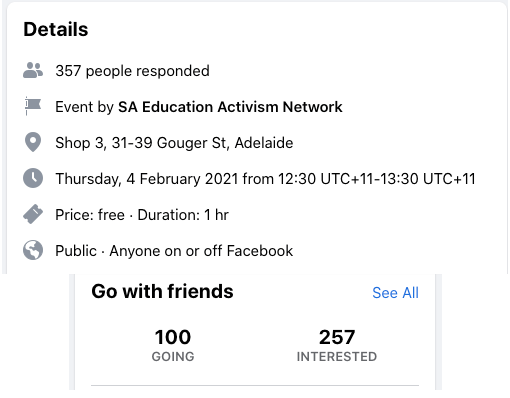The height and width of the screenshot is (398, 510).
Task: Click the Event by label text
Action: point(84,107)
